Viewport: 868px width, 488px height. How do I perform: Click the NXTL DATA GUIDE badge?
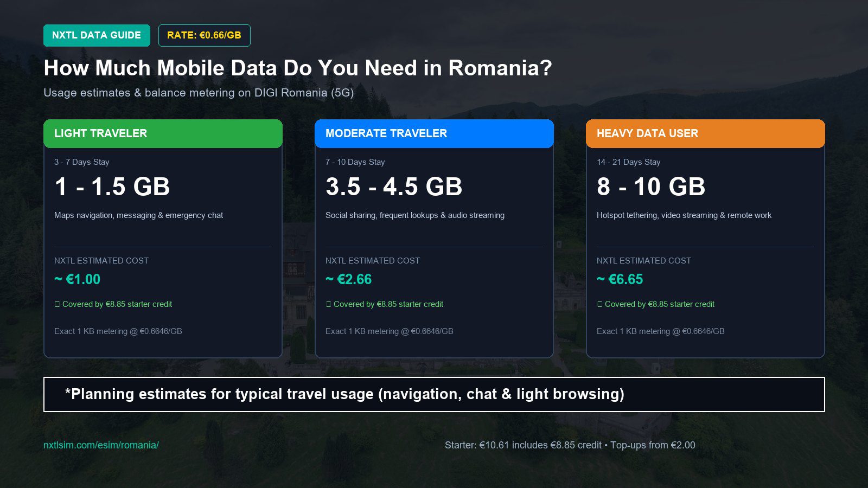97,35
